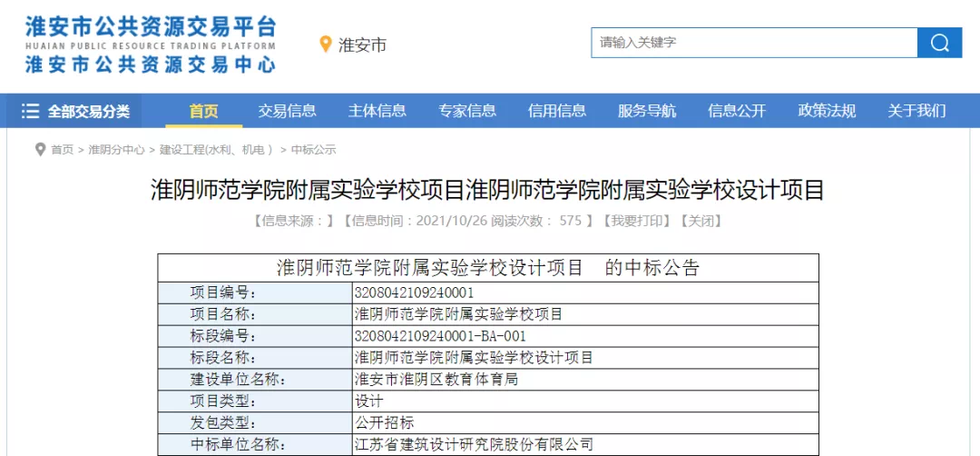Image resolution: width=980 pixels, height=456 pixels.
Task: Click the 阅读次数 575 text
Action: pyautogui.click(x=537, y=221)
